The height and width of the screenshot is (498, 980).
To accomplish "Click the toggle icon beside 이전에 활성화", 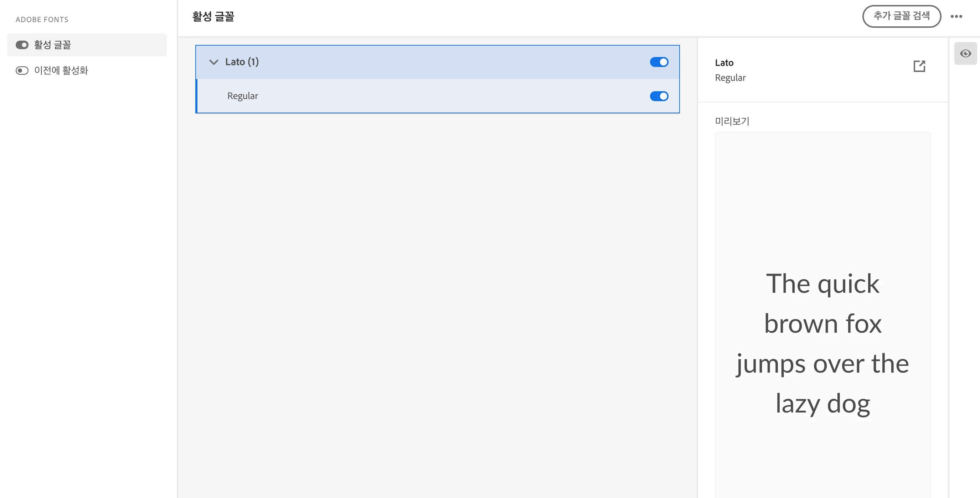I will [22, 70].
